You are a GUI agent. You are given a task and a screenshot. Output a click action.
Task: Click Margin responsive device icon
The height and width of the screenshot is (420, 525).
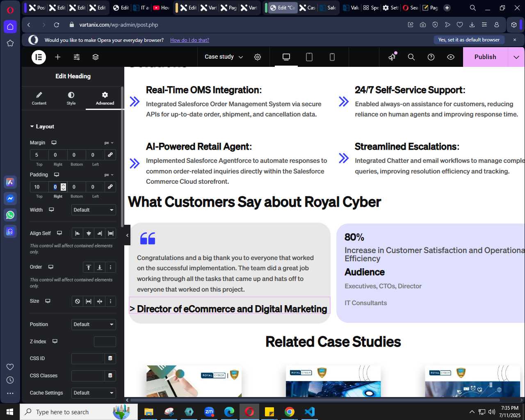(x=54, y=143)
